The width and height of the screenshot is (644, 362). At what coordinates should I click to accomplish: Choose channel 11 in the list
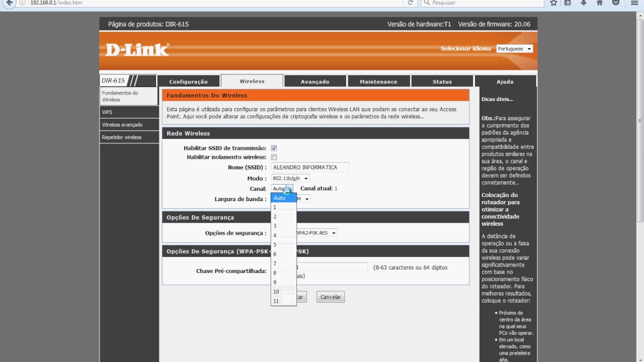[x=284, y=301]
